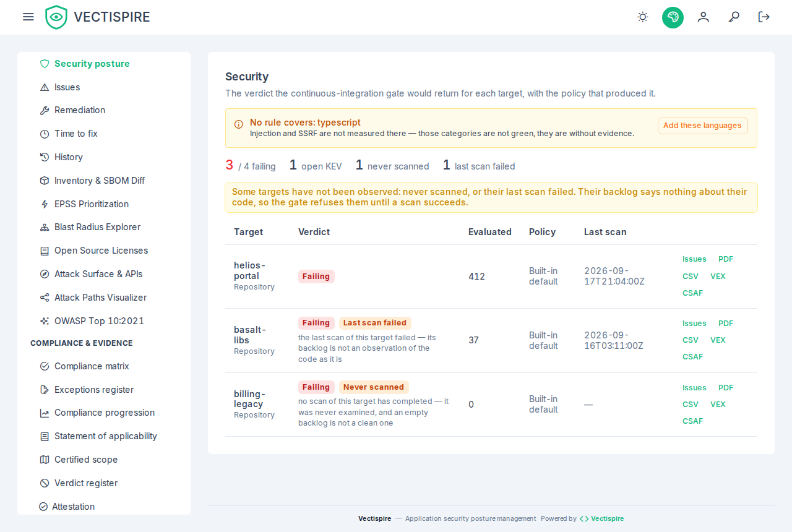Open Compliance progression
The image size is (792, 532).
(104, 413)
